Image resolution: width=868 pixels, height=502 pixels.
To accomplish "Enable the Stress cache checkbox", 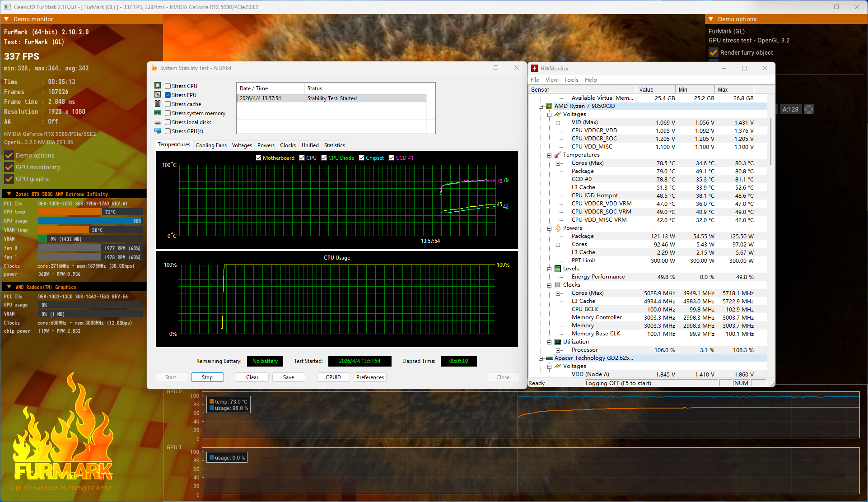I will pyautogui.click(x=168, y=104).
